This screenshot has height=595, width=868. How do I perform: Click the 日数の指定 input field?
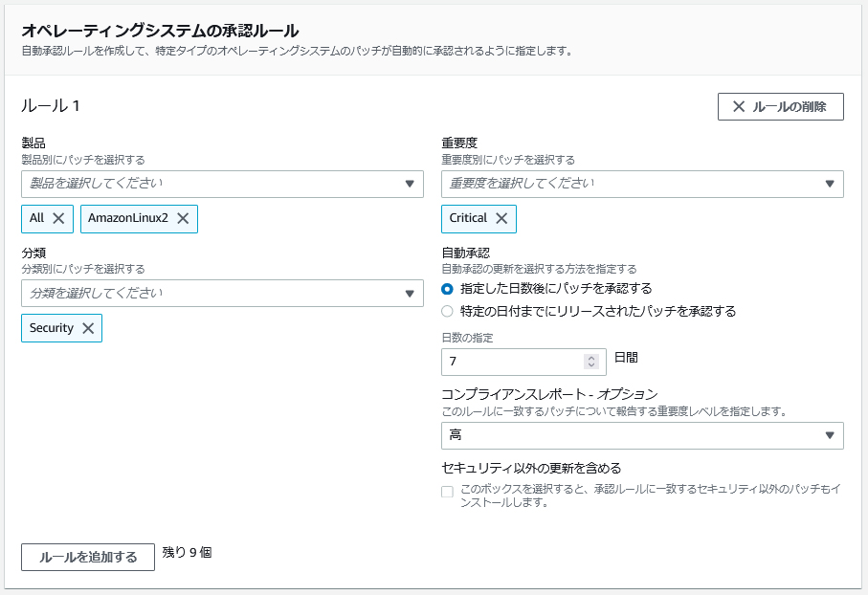point(523,362)
